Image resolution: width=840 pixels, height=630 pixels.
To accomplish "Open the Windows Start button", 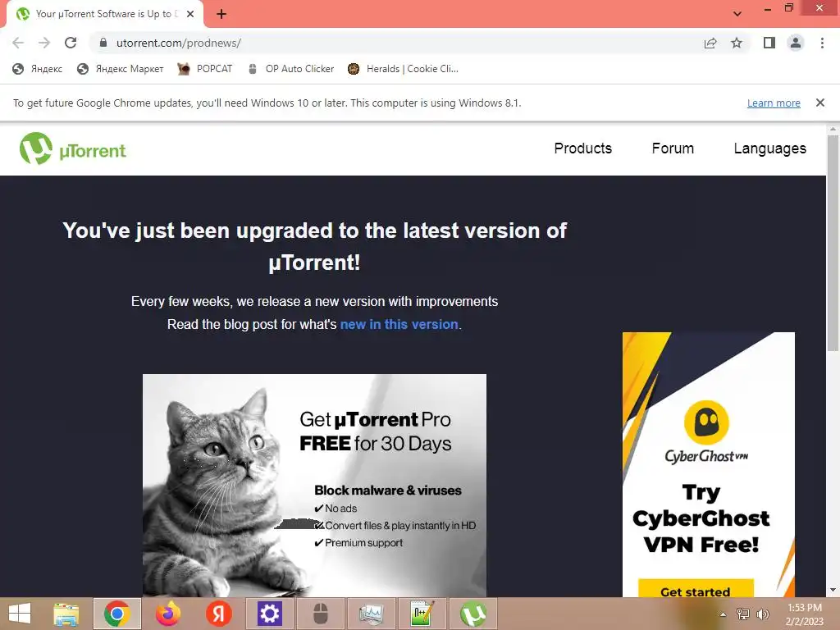I will (20, 614).
